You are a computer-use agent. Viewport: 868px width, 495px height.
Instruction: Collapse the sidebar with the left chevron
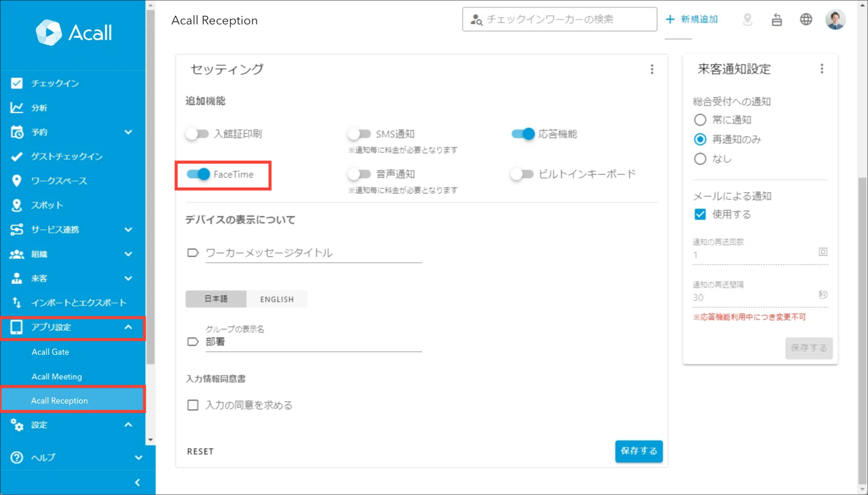click(x=137, y=483)
